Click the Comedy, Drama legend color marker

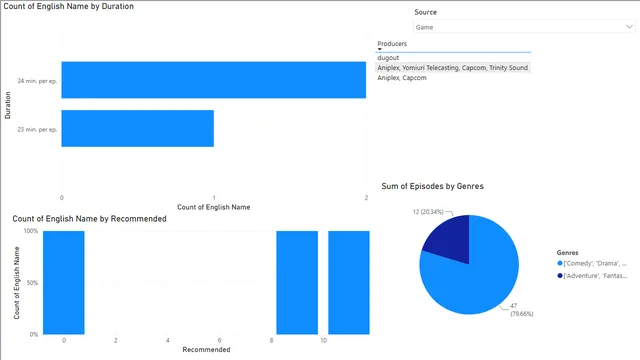pos(560,263)
